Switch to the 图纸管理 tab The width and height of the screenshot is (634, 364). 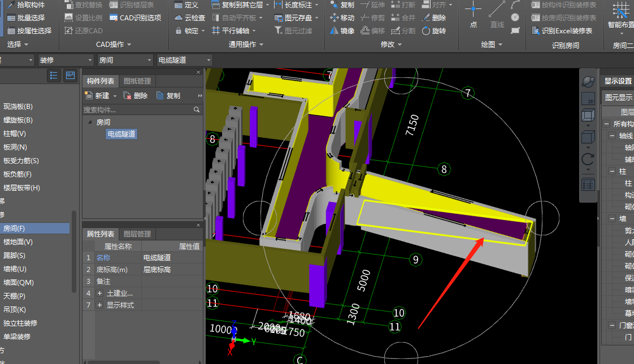(137, 81)
